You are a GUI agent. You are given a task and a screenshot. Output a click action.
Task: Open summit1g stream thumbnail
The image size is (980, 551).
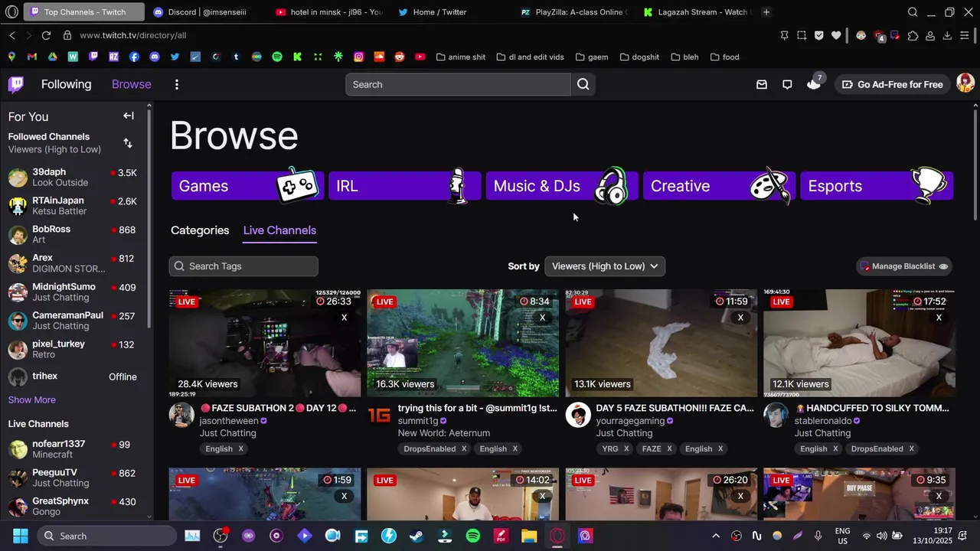(462, 343)
